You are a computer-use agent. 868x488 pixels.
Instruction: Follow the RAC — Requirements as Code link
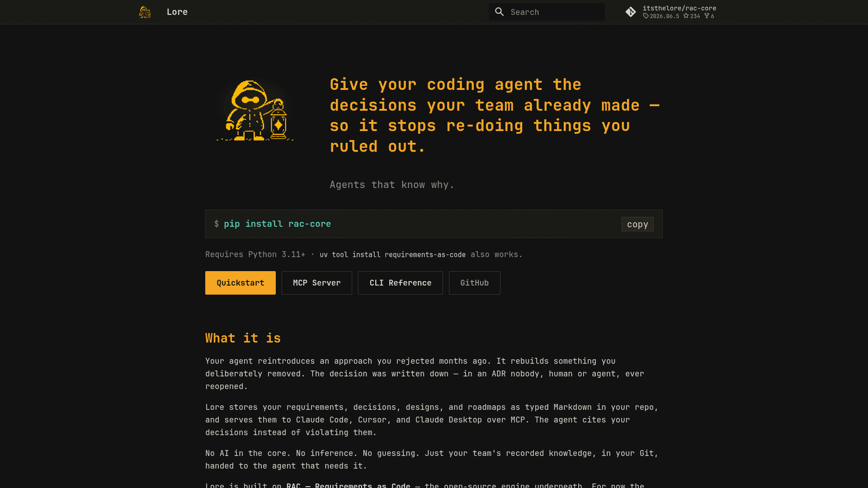pos(348,485)
